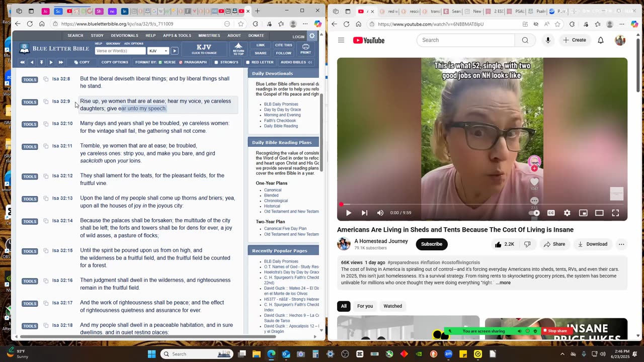644x362 pixels.
Task: Click the Verse or Word(s) search field
Action: [120, 51]
